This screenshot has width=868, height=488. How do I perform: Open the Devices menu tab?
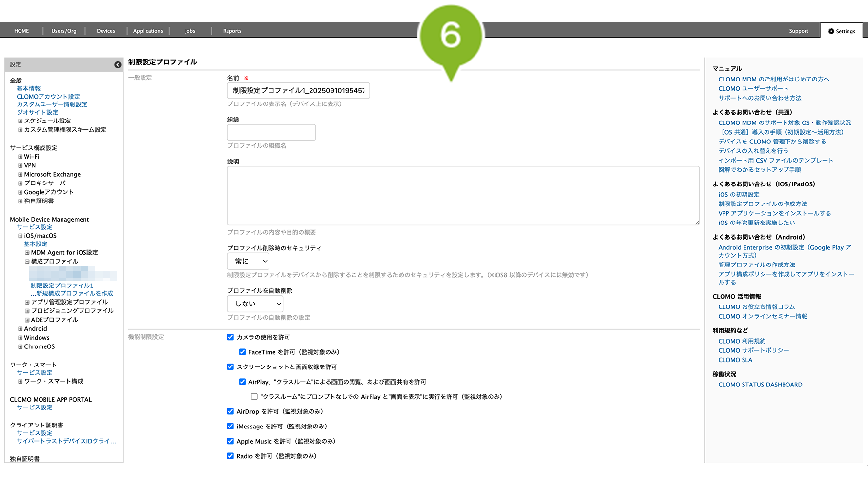tap(106, 31)
